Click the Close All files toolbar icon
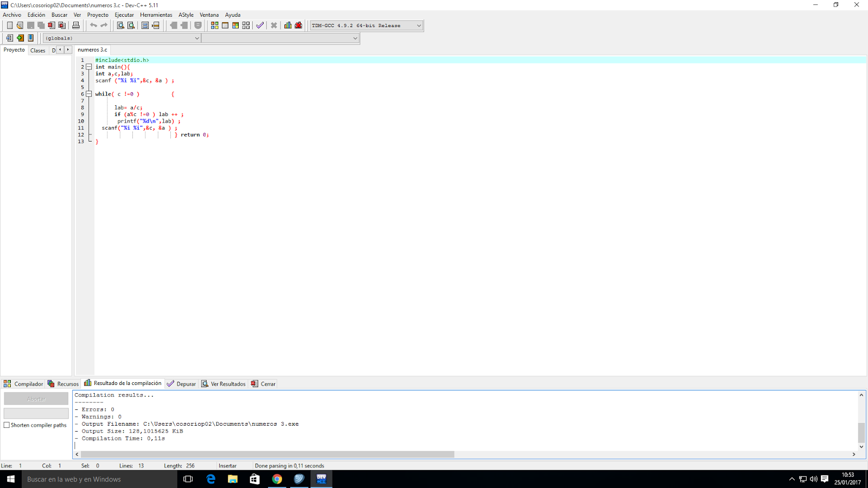This screenshot has height=488, width=868. pyautogui.click(x=62, y=25)
